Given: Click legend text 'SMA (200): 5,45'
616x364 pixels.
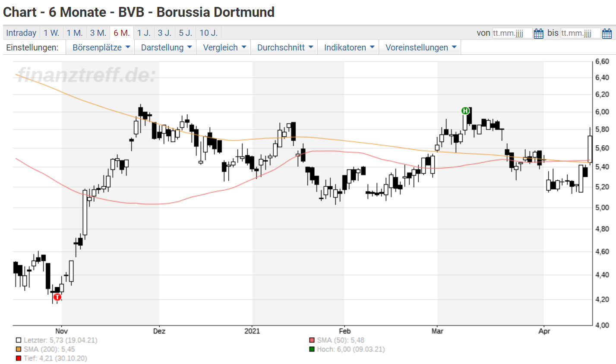Looking at the screenshot, I should 49,349.
